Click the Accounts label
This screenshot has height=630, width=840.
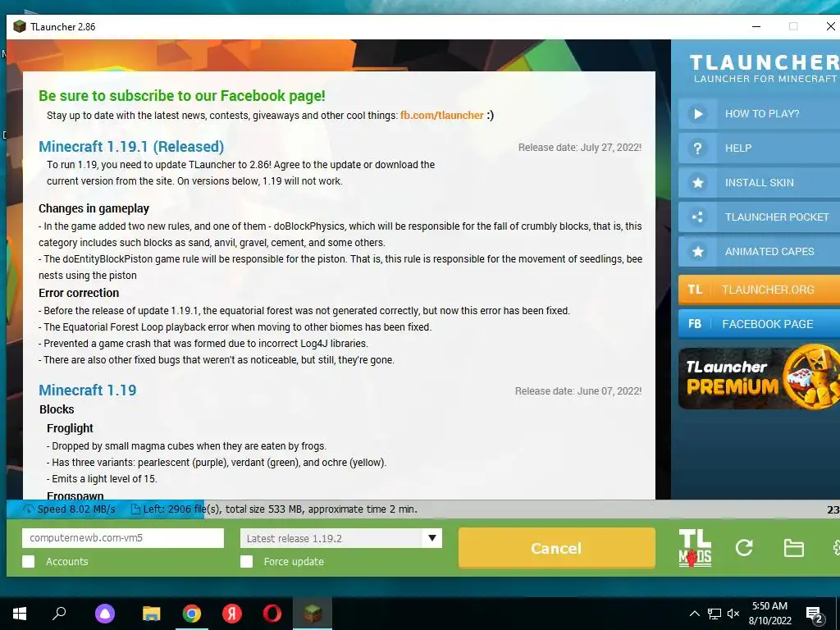click(x=67, y=561)
